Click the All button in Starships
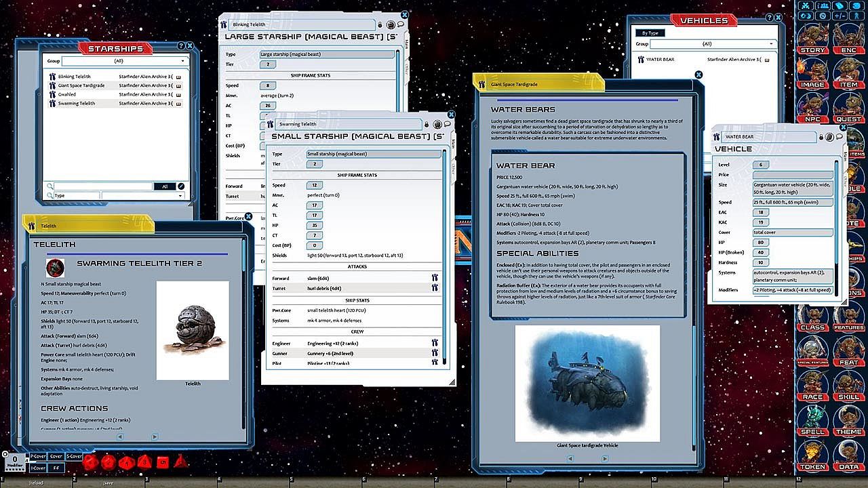The width and height of the screenshot is (868, 488). point(164,186)
